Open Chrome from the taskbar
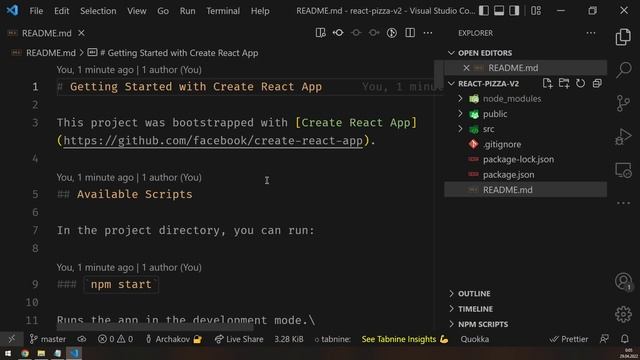 (25, 353)
